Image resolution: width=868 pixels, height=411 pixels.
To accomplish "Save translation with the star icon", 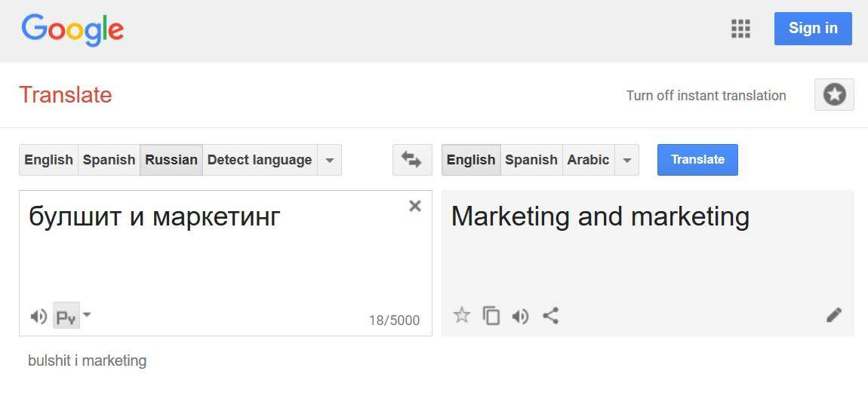I will 462,316.
